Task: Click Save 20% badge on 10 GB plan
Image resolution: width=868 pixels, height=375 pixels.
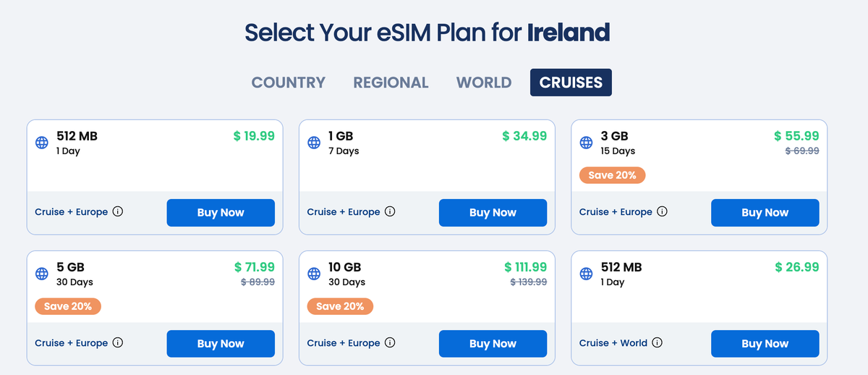Action: click(x=340, y=306)
